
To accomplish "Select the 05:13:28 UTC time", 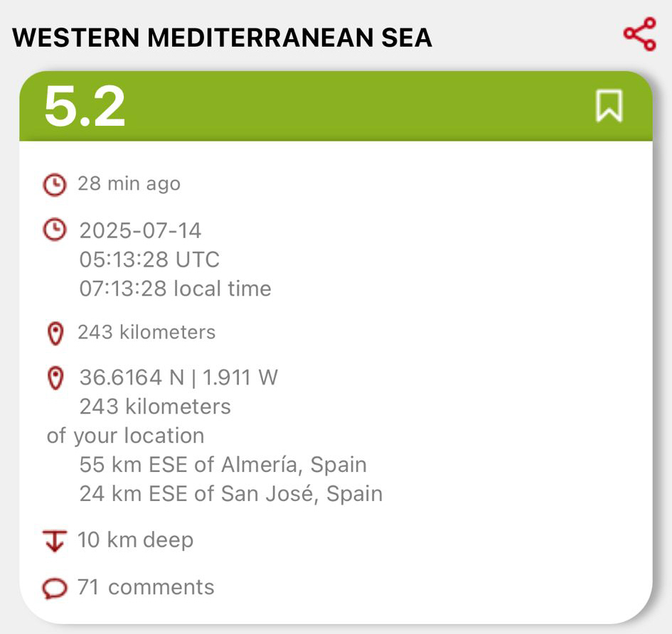I will click(149, 259).
